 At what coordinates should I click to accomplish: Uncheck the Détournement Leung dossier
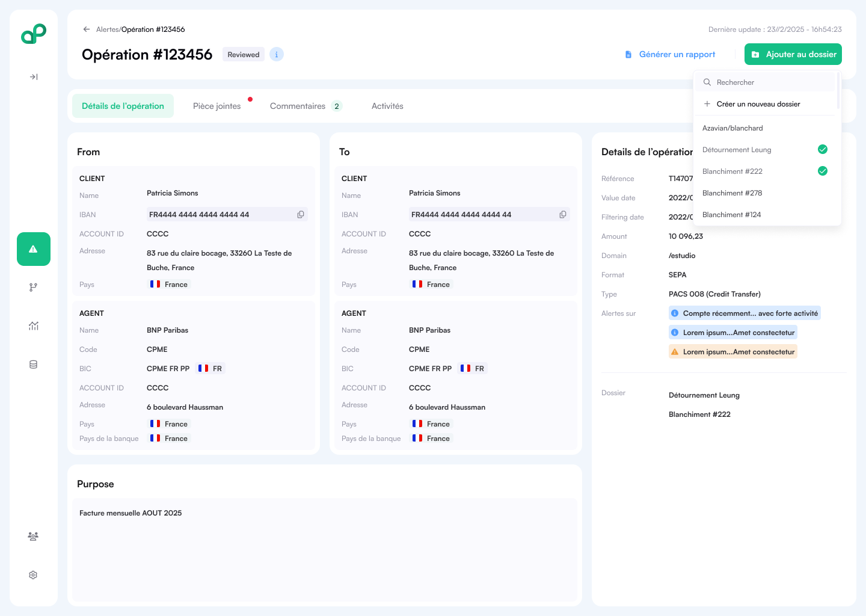[822, 150]
